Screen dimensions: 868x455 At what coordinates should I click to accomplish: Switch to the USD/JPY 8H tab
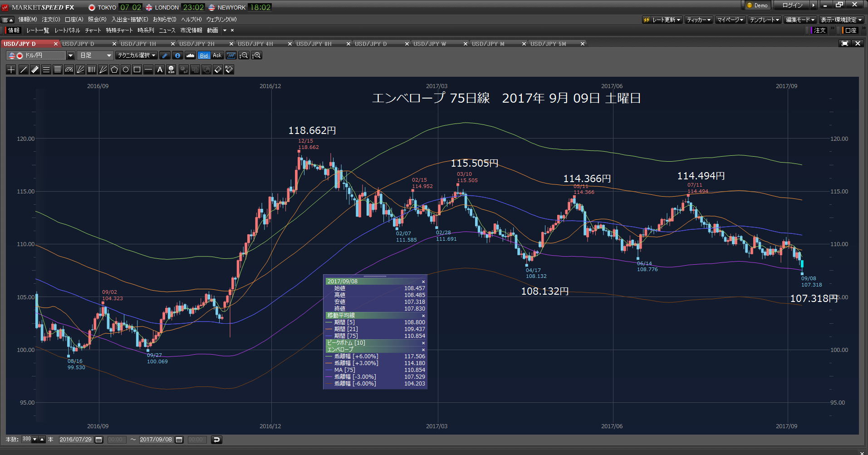coord(314,44)
